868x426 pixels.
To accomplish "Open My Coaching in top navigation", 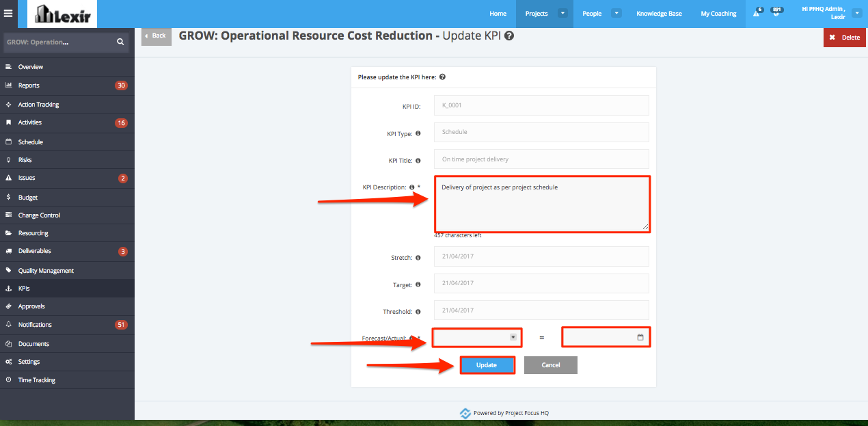I will (719, 14).
